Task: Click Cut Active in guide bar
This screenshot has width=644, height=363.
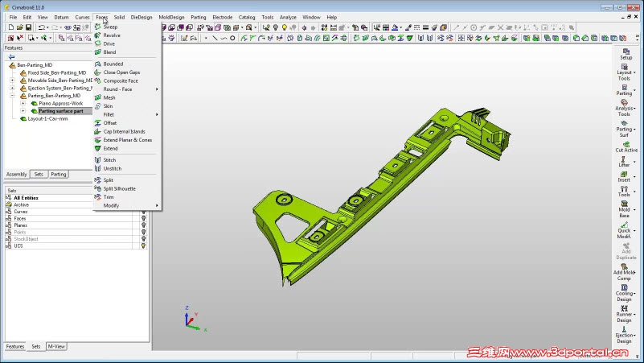Action: coord(626,147)
